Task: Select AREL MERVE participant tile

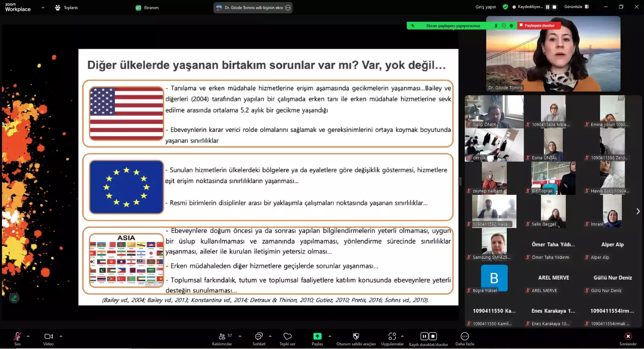Action: (553, 278)
